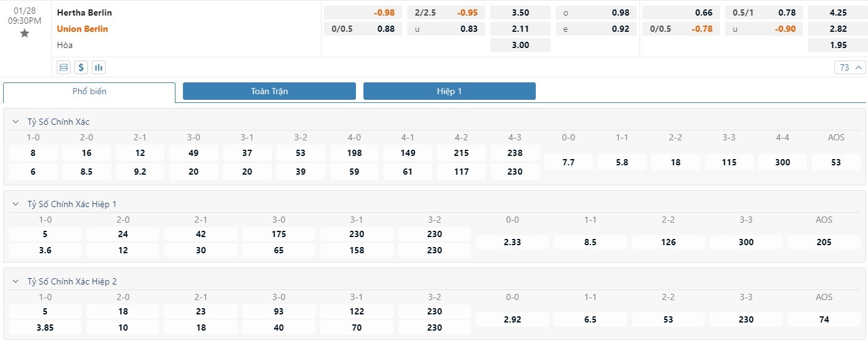Pick the 3.00 draw odds in the top row

pos(520,45)
